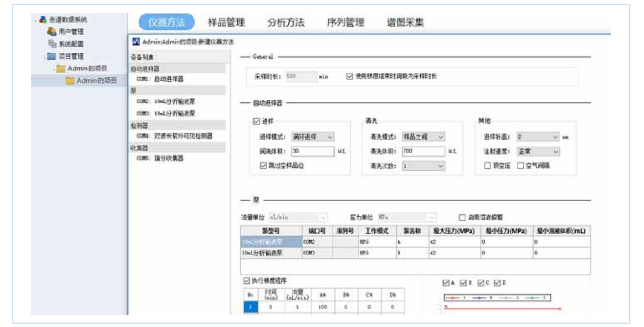Screen dimensions: 644x327
Task: Go to the 谱图采集 tab
Action: click(x=405, y=22)
